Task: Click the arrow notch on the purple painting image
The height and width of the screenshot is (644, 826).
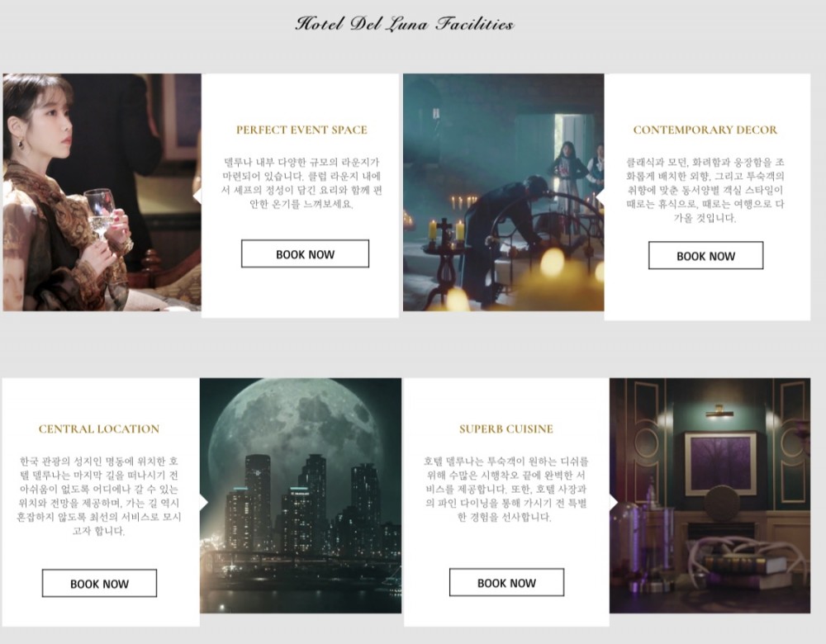Action: (614, 503)
